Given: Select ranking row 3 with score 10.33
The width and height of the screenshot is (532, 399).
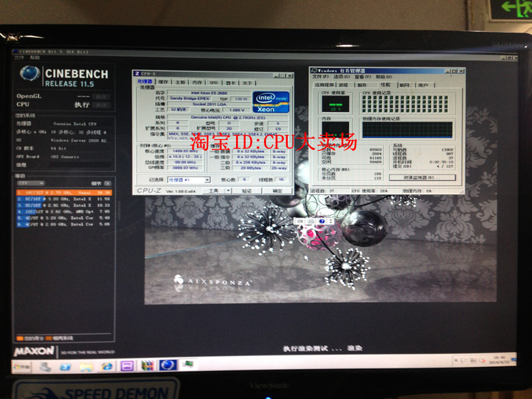Looking at the screenshot, I should [x=64, y=205].
